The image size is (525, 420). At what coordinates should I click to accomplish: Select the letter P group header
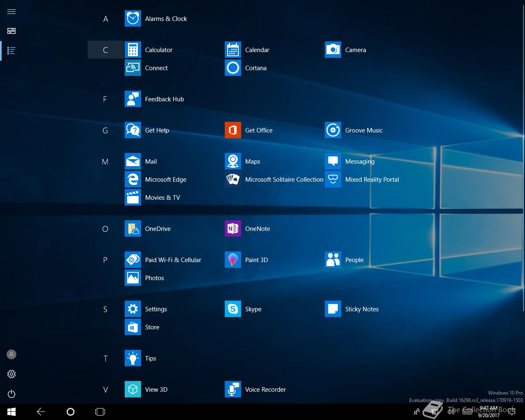coord(105,260)
